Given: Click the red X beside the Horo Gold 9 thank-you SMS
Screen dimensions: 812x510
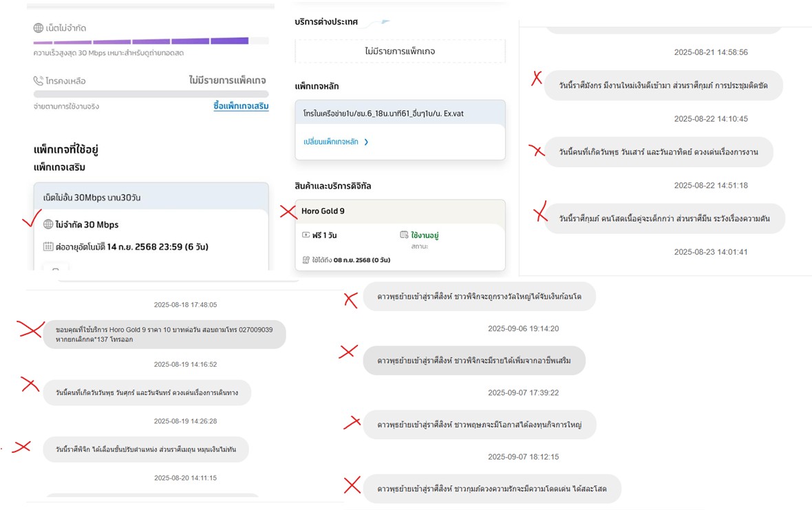Looking at the screenshot, I should 31,329.
